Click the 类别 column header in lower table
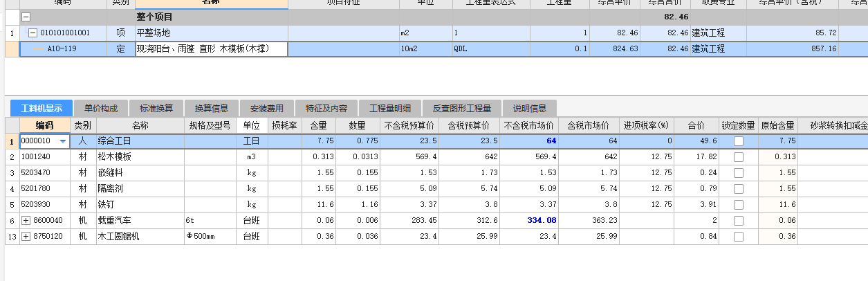The image size is (868, 281). click(84, 125)
